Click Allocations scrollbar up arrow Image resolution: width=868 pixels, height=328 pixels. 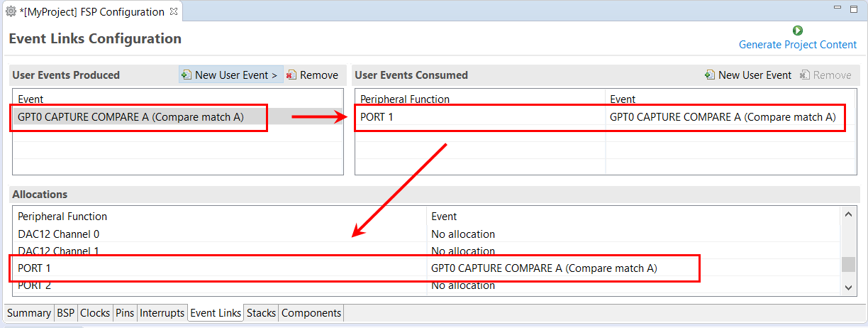pos(848,214)
